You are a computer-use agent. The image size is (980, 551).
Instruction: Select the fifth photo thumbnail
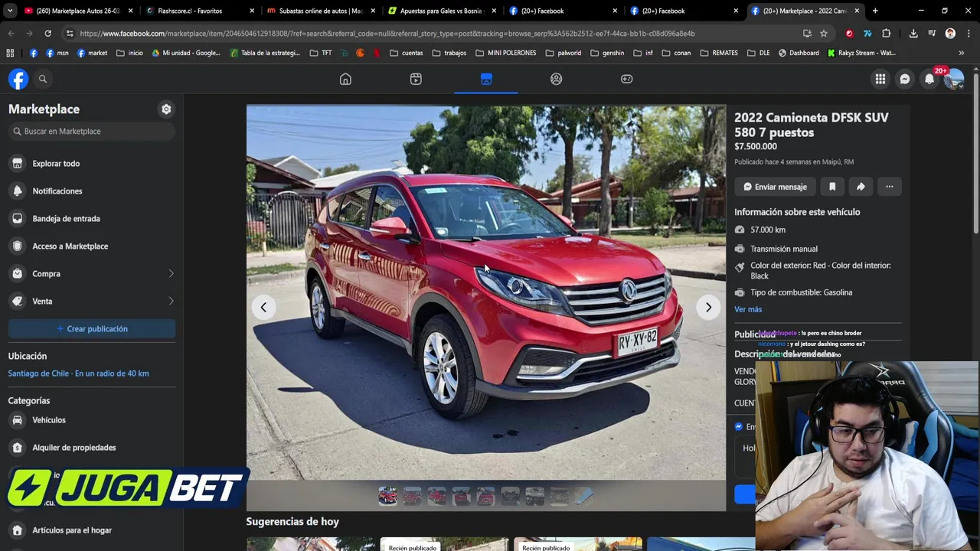486,496
